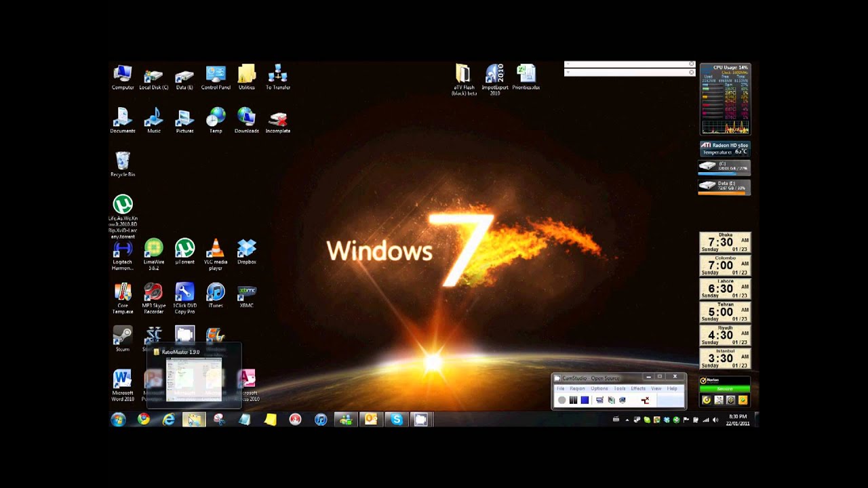This screenshot has height=488, width=868.
Task: Open Sticky Notes from the taskbar
Action: pos(270,420)
